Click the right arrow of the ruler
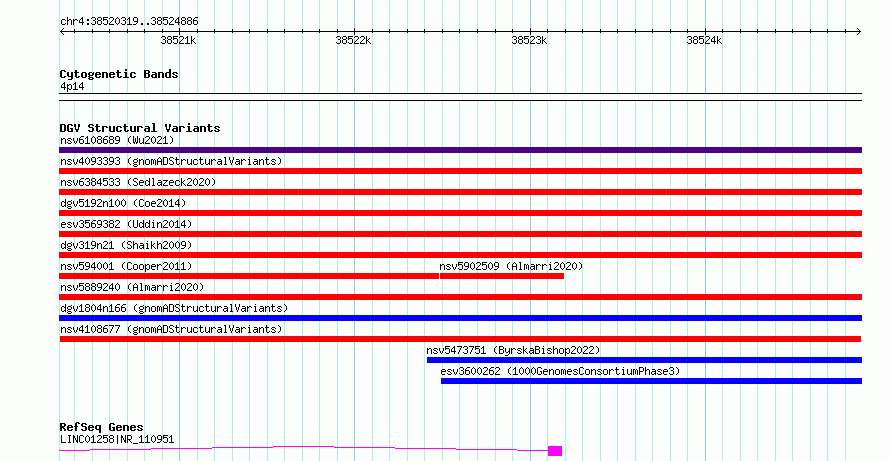The width and height of the screenshot is (890, 461). point(859,32)
